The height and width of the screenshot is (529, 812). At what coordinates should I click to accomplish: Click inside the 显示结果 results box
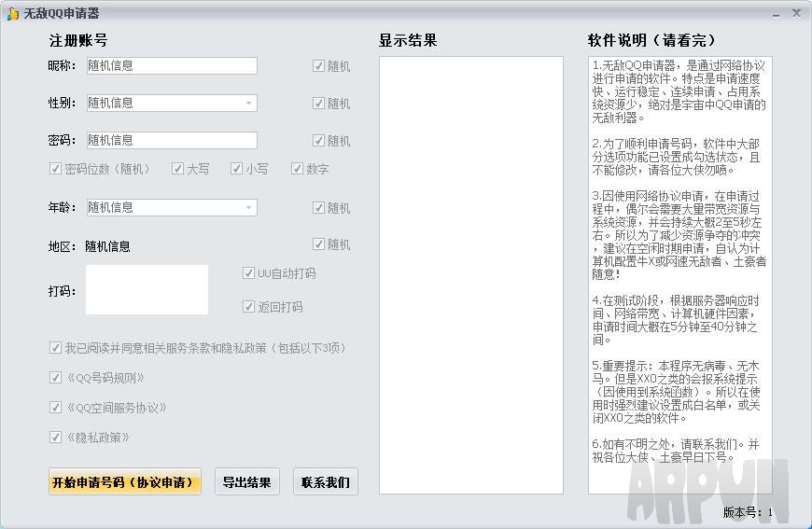pos(471,275)
